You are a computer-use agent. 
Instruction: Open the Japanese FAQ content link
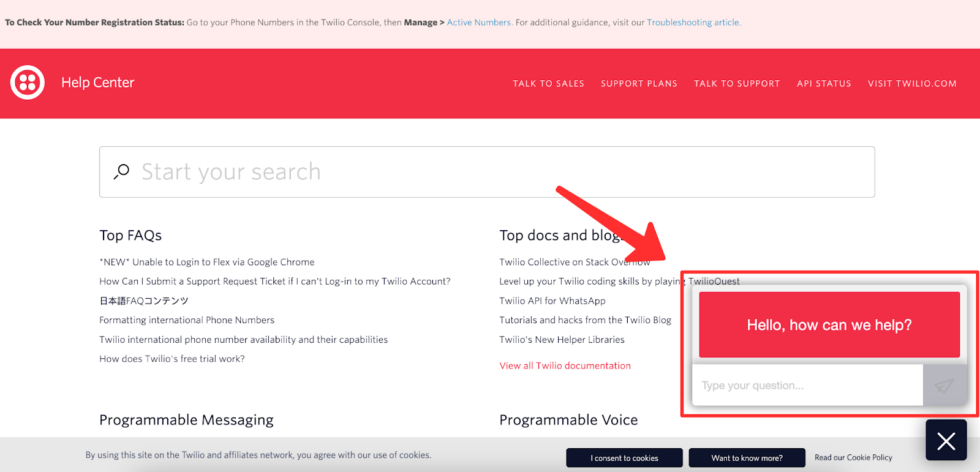point(144,301)
